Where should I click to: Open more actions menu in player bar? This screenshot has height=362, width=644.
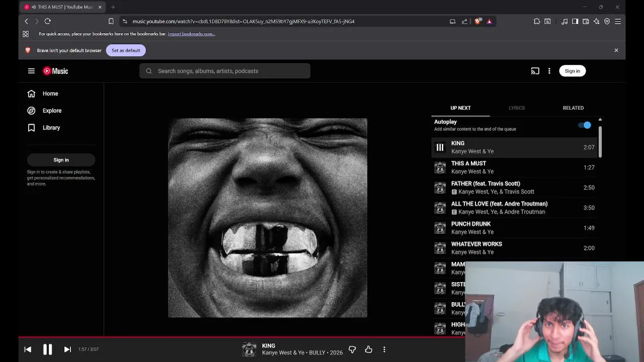(384, 349)
